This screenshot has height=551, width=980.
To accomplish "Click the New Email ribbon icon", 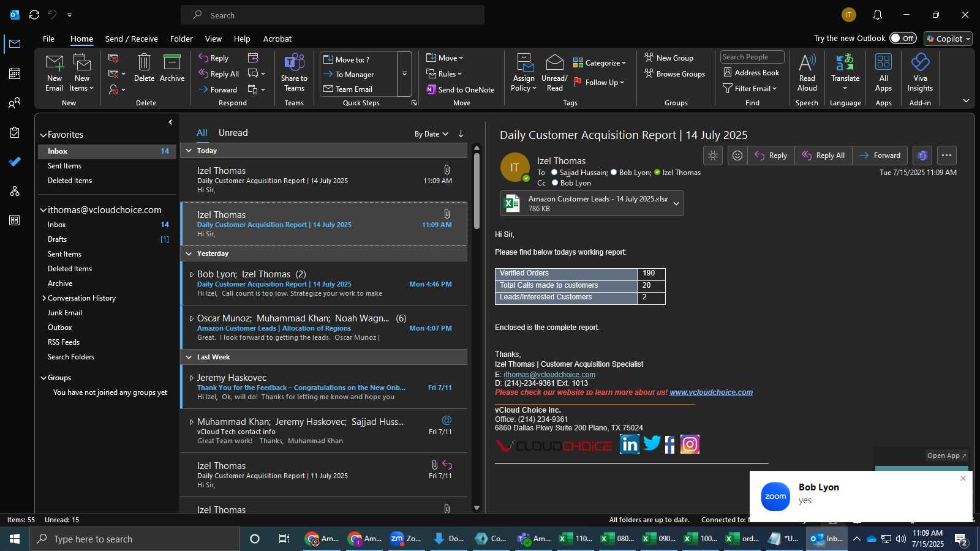I will [55, 73].
